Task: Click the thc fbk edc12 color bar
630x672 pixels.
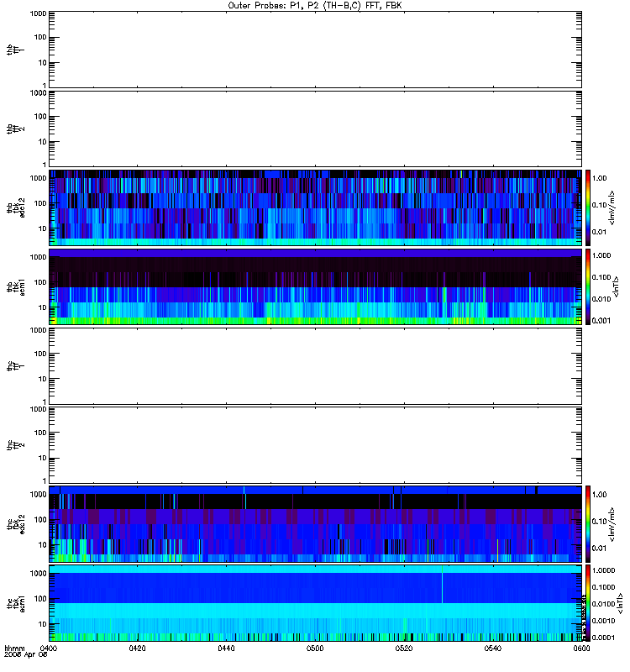Action: (588, 524)
